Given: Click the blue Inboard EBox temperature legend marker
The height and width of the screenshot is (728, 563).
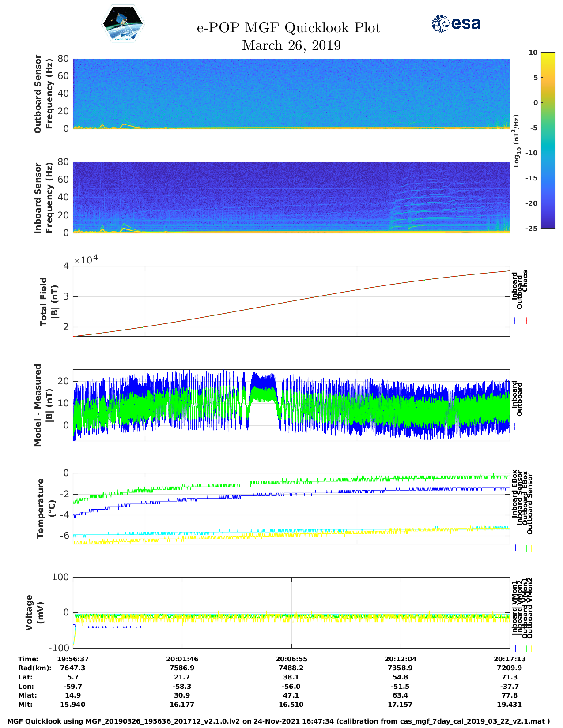Looking at the screenshot, I should click(x=515, y=548).
